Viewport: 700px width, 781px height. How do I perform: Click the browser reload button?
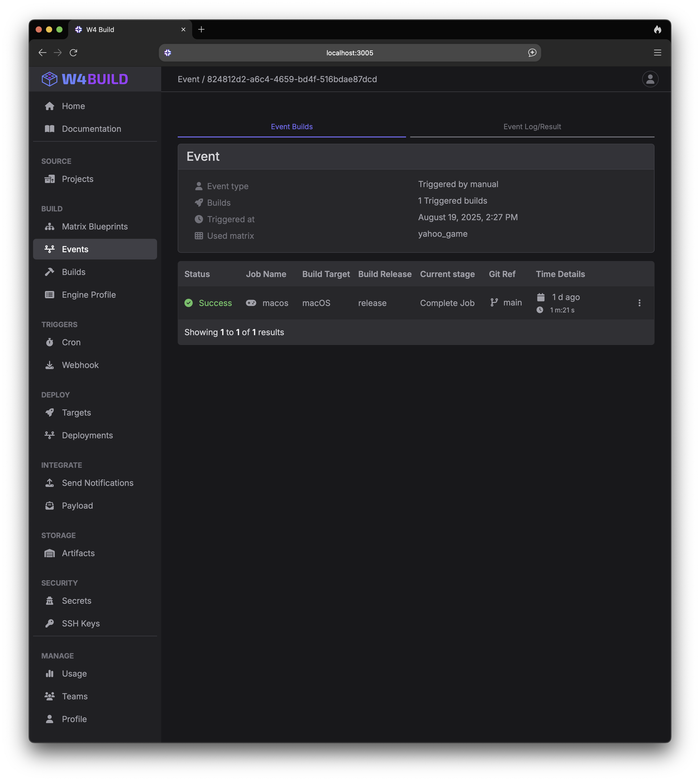[73, 52]
